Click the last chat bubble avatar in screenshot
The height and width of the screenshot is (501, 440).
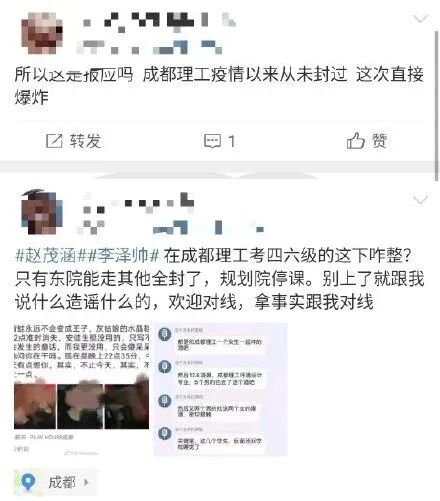[165, 433]
